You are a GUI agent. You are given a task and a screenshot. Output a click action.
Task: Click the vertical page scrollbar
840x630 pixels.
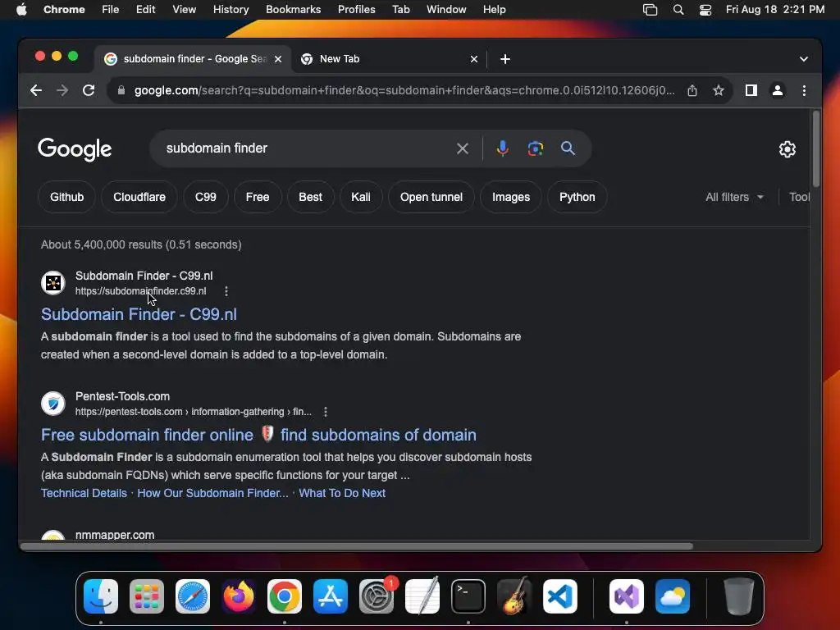(x=816, y=149)
